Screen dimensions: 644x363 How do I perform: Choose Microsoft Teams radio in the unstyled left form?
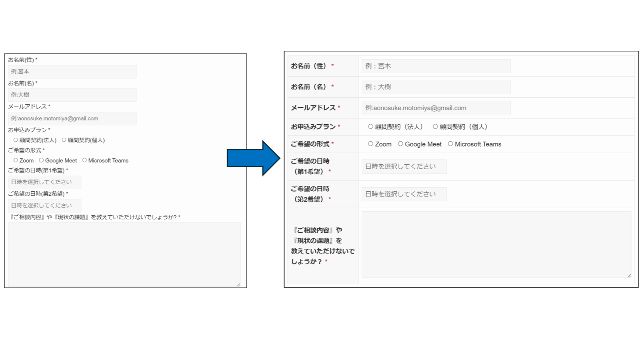click(85, 160)
